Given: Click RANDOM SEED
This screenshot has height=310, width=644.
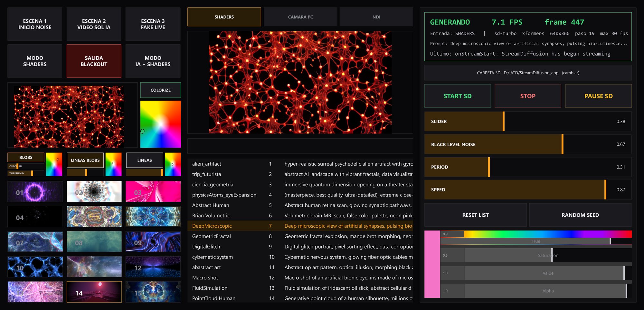Looking at the screenshot, I should tap(580, 215).
